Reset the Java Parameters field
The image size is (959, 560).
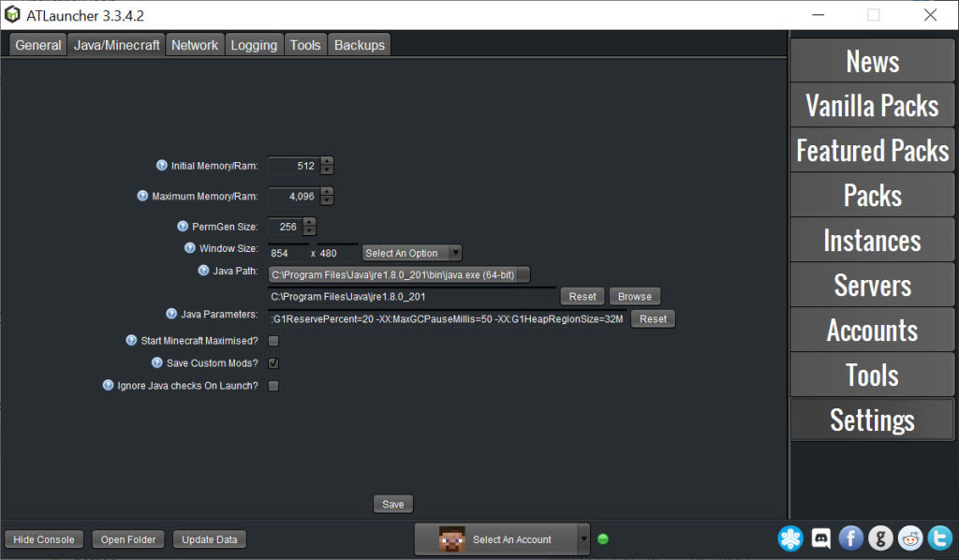point(653,319)
